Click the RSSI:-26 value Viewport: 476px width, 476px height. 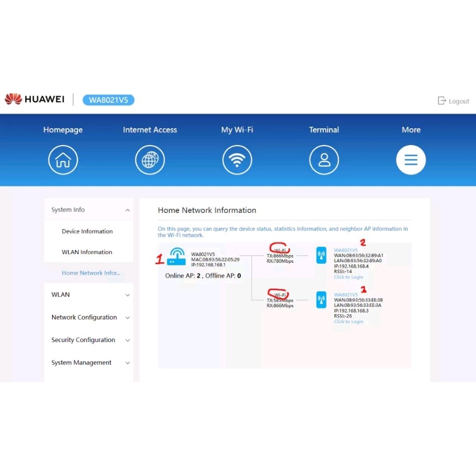click(x=343, y=316)
